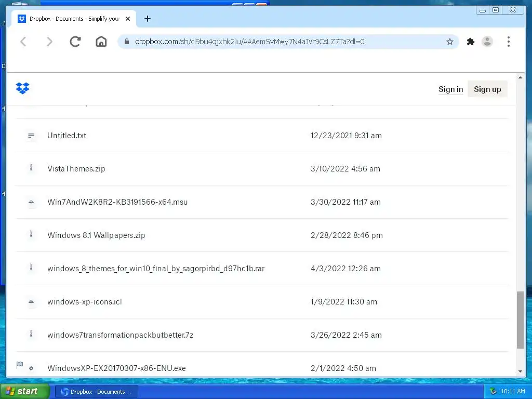532x399 pixels.
Task: Click the page scrollbar up arrow
Action: coord(520,78)
